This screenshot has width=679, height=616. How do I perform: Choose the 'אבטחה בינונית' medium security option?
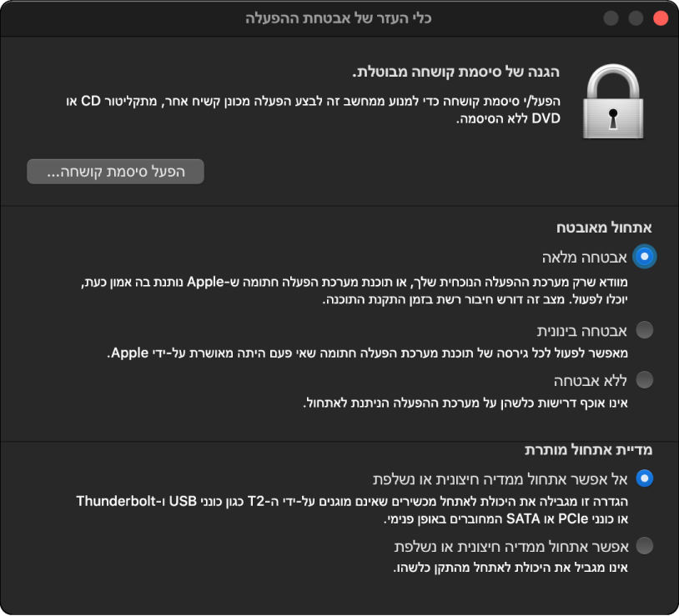click(644, 330)
